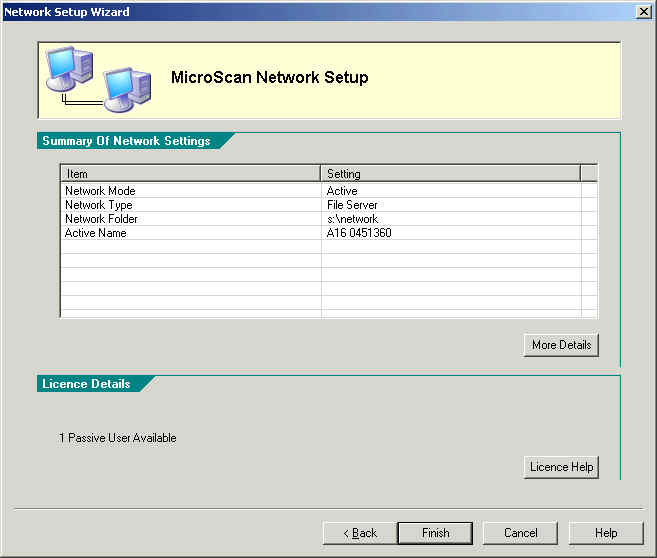Click the s:\network folder value
The height and width of the screenshot is (558, 657).
pos(352,219)
